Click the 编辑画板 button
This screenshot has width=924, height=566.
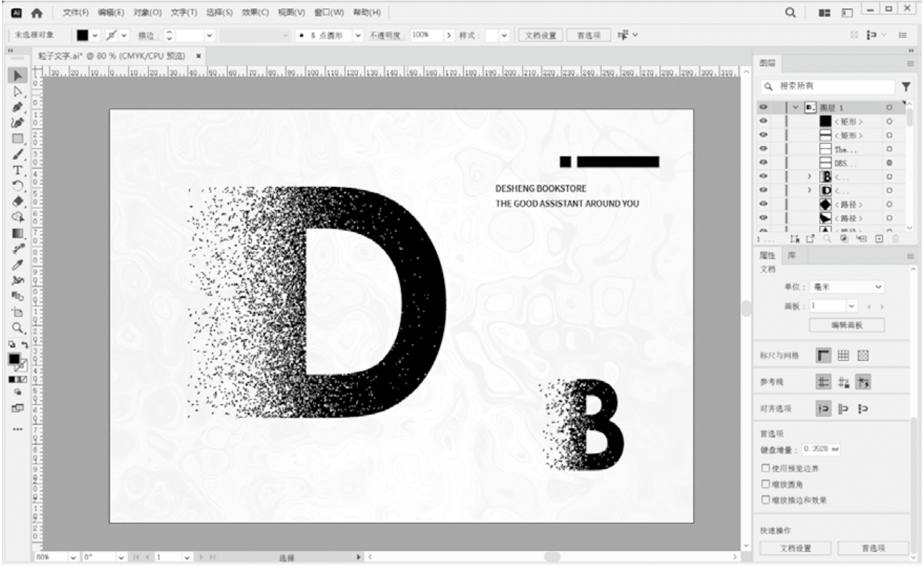846,325
